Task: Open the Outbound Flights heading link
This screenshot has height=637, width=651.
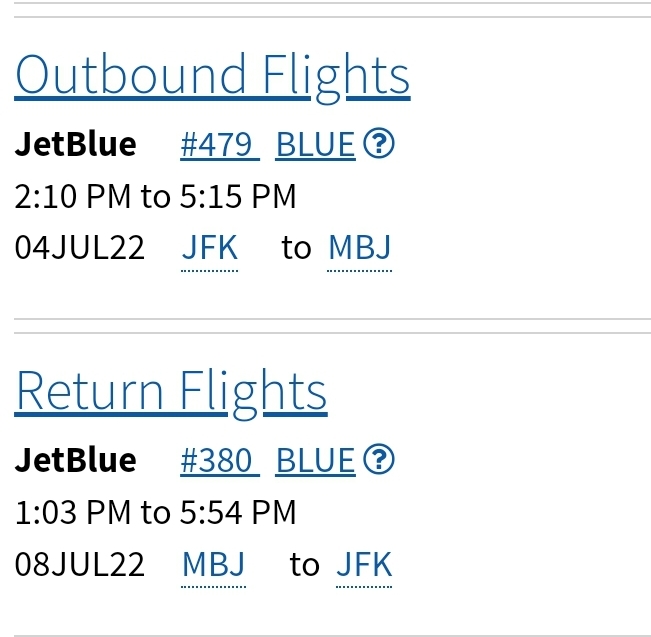Action: pos(212,75)
